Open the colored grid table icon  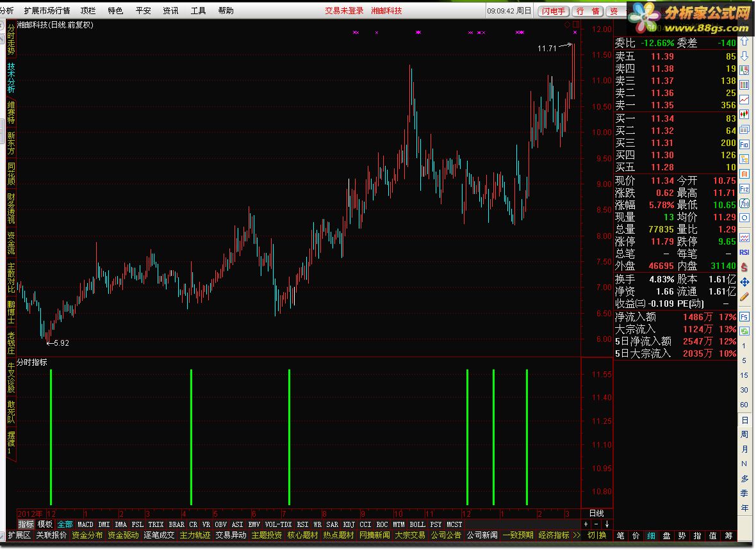coord(744,85)
